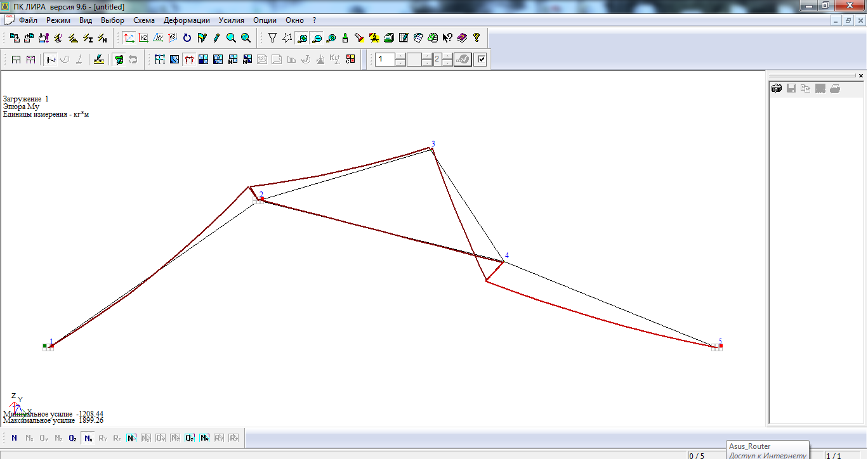868x459 pixels.
Task: Click the rotate view icon in toolbar
Action: 187,38
